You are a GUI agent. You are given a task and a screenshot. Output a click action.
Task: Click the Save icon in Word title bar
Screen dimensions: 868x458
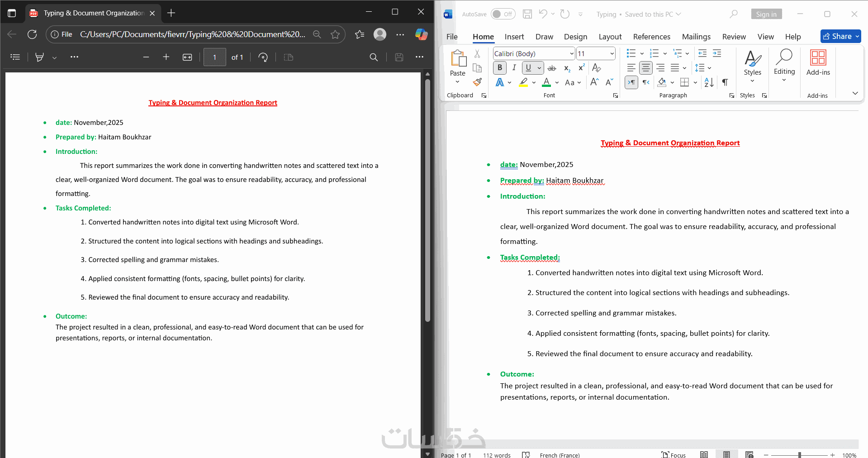coord(527,14)
